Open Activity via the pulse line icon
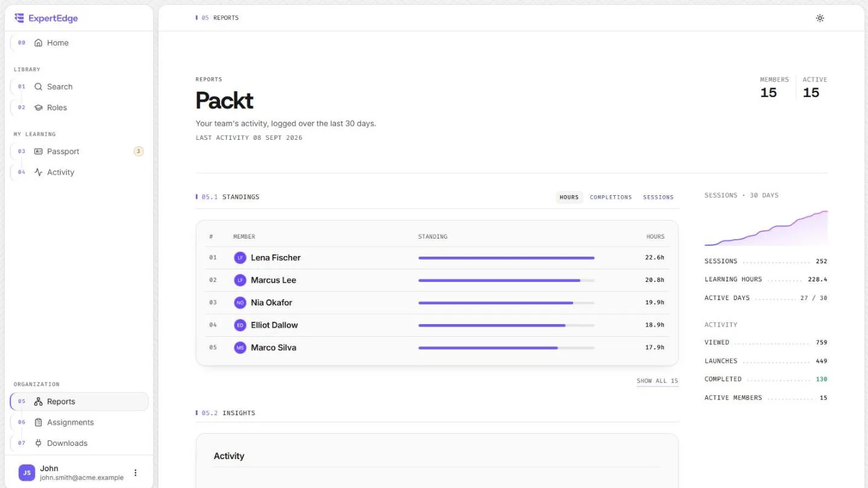This screenshot has height=488, width=868. 39,172
